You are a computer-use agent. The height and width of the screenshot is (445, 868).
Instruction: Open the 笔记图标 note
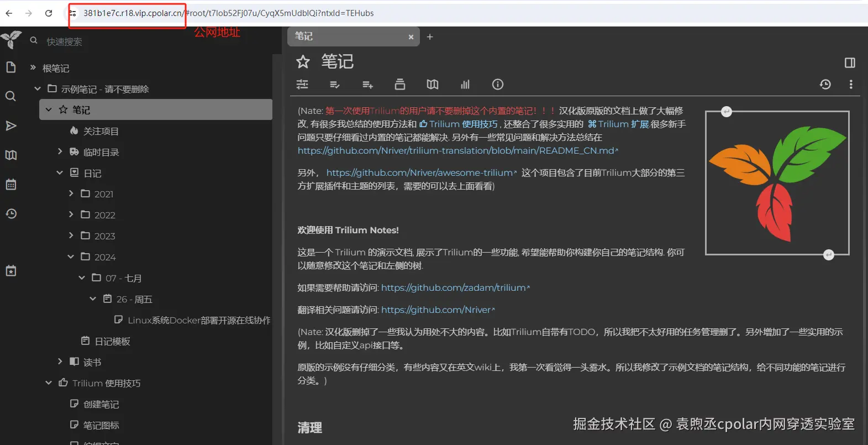(x=101, y=425)
